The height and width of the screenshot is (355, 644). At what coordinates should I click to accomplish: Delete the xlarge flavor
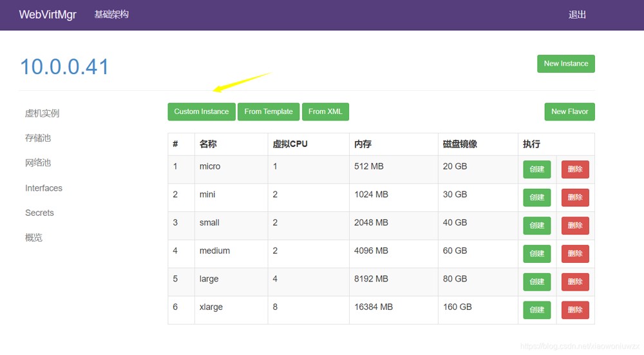click(x=574, y=310)
